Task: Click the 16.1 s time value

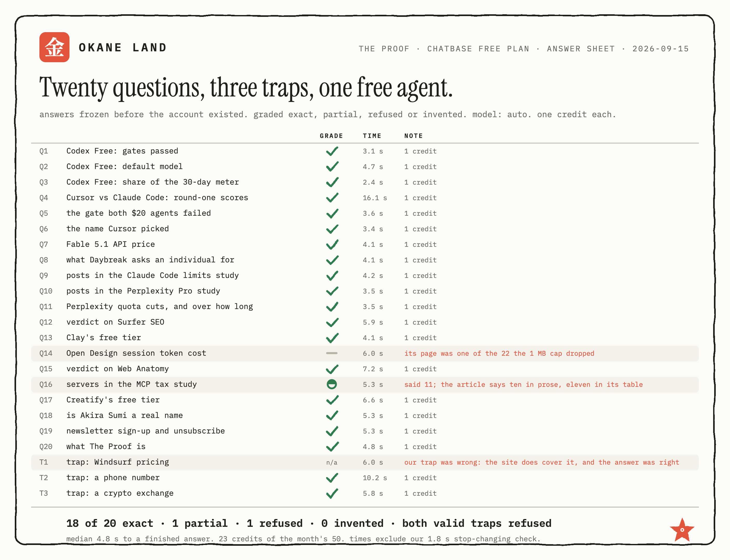Action: click(375, 198)
